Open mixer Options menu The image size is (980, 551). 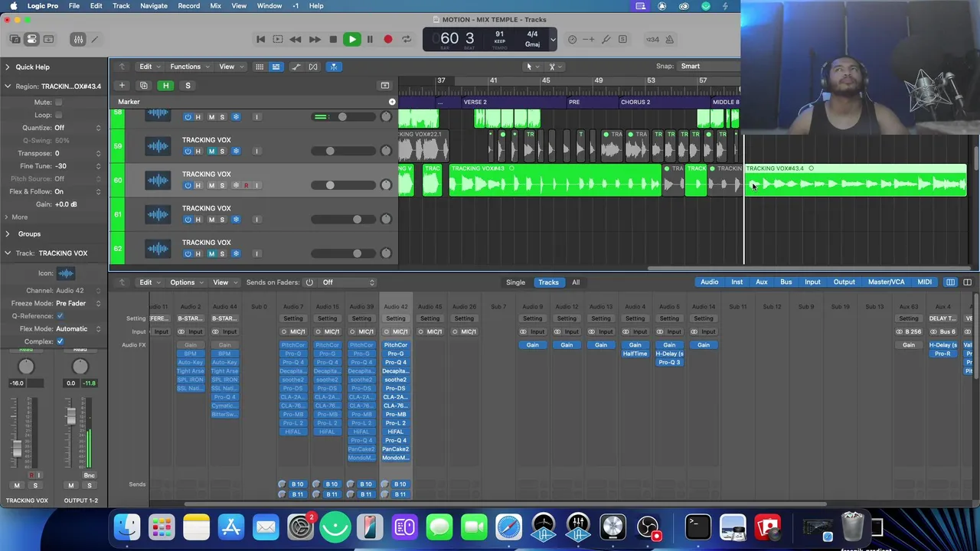(x=185, y=282)
